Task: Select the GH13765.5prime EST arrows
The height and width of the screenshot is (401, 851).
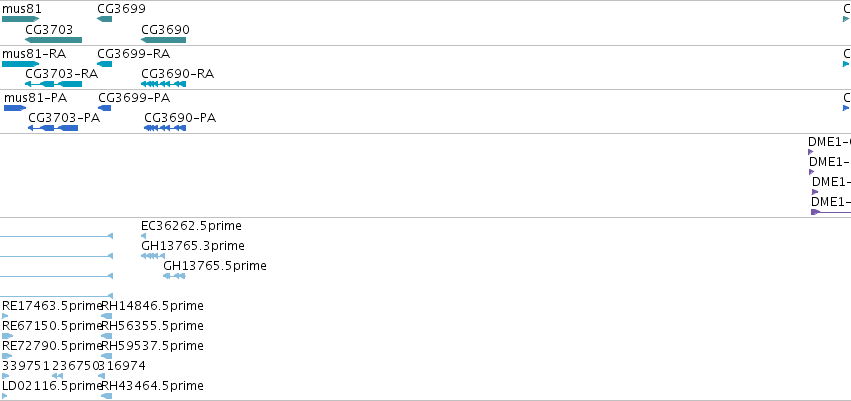Action: tap(174, 276)
